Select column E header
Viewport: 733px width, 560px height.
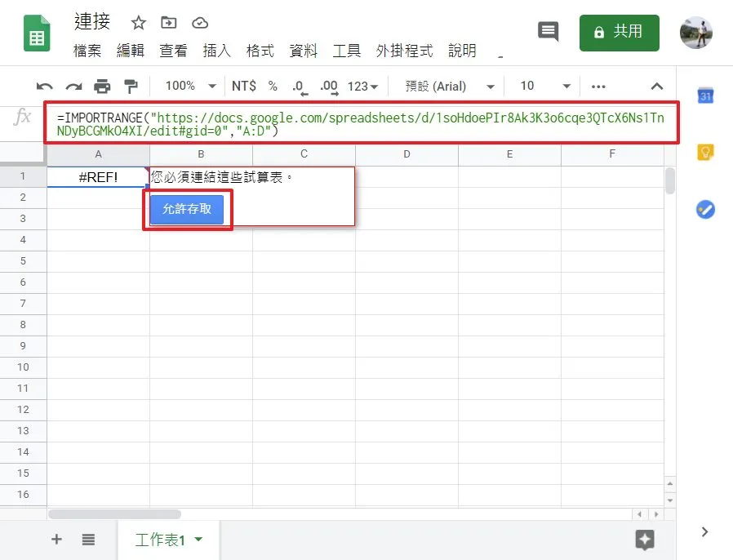[x=509, y=154]
